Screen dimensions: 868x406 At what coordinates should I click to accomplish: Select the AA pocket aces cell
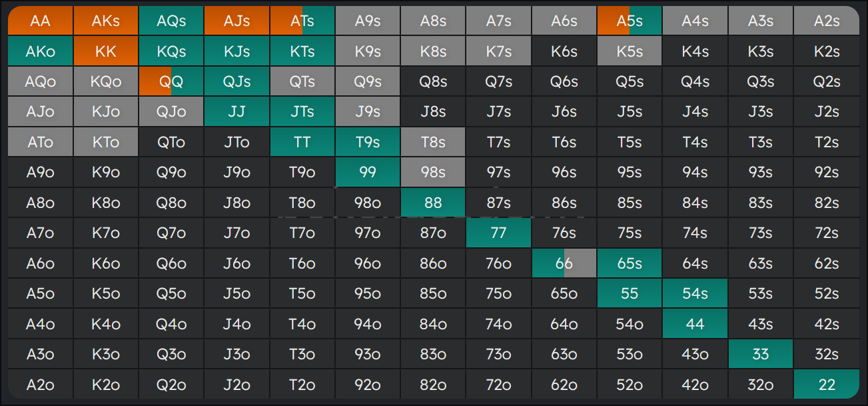(41, 21)
